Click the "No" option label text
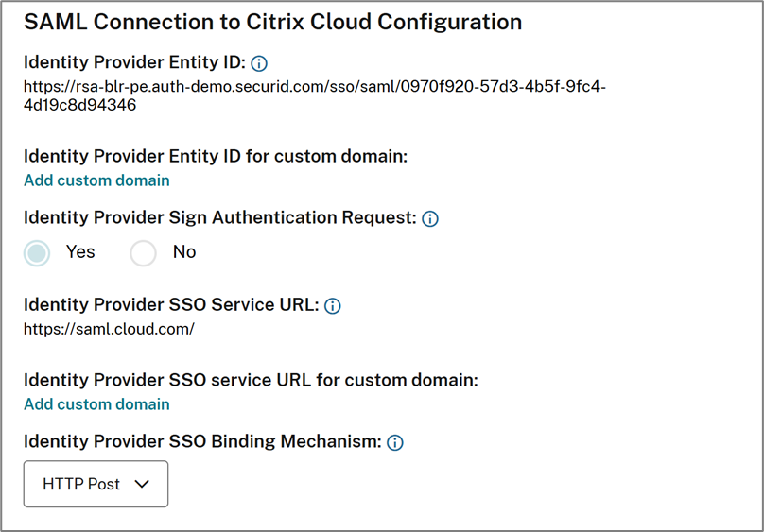Screen dimensions: 764x532 pos(184,252)
